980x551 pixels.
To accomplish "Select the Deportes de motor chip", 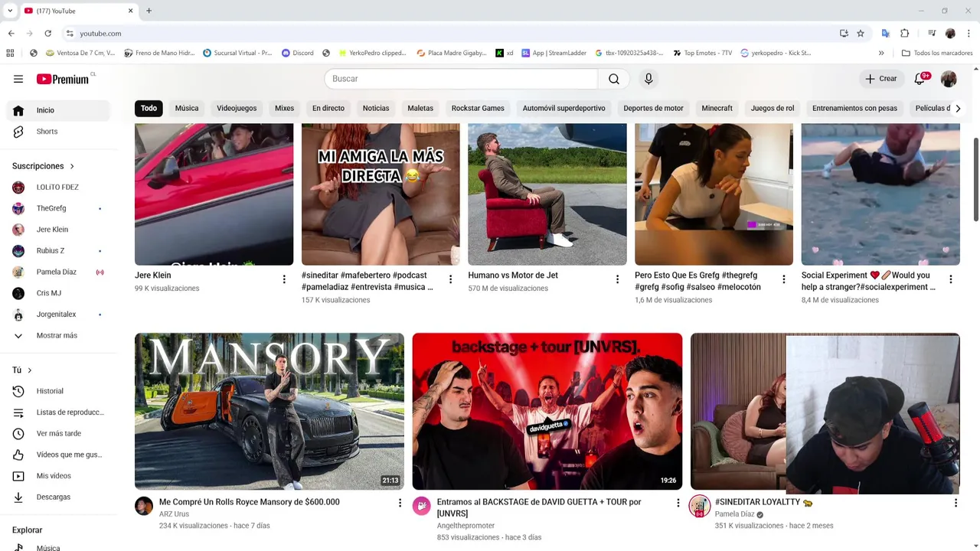I will tap(653, 109).
